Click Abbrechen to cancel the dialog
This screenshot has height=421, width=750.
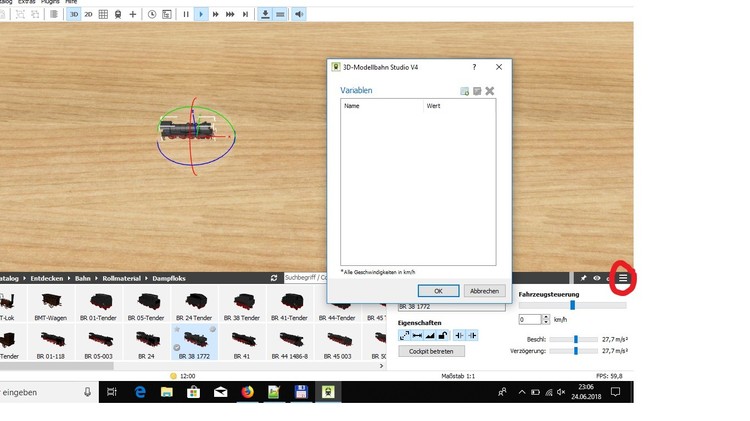click(x=484, y=291)
